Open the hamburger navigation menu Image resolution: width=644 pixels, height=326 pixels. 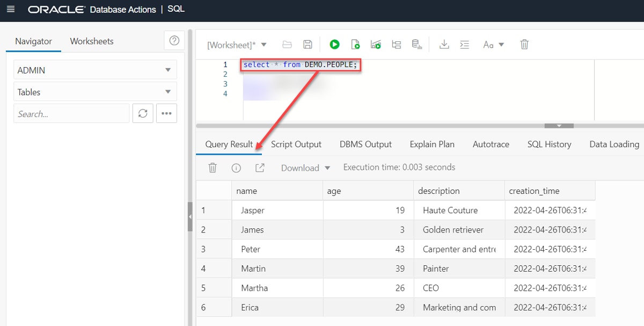point(11,10)
